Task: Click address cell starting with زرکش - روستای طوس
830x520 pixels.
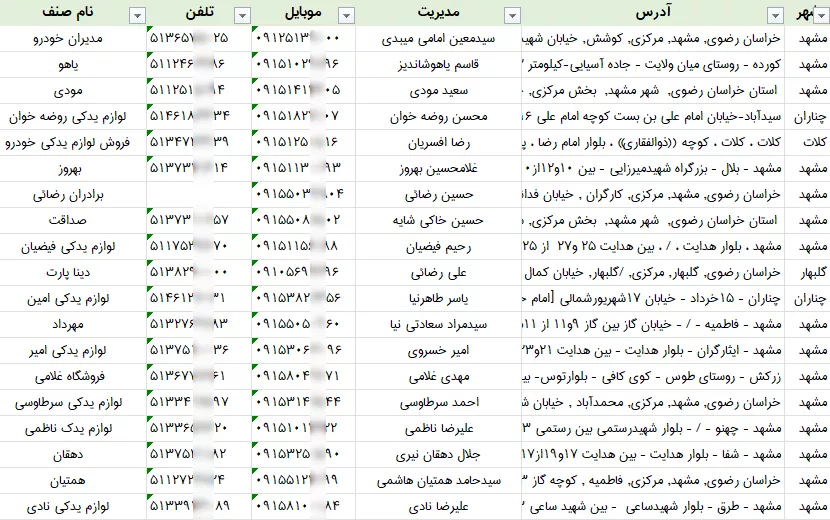Action: click(653, 376)
